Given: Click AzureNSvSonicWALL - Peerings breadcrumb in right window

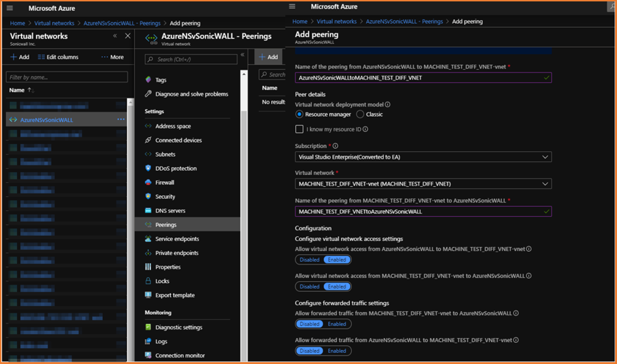Looking at the screenshot, I should click(x=405, y=21).
